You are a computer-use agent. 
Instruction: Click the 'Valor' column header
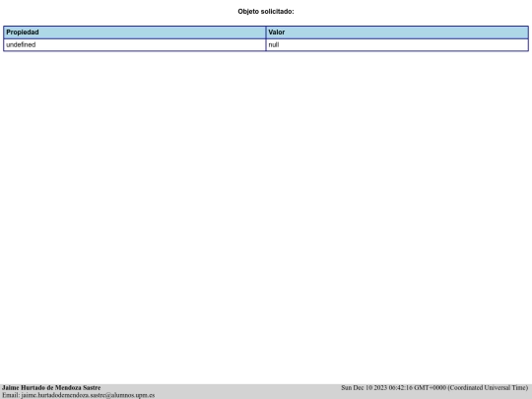click(x=397, y=33)
